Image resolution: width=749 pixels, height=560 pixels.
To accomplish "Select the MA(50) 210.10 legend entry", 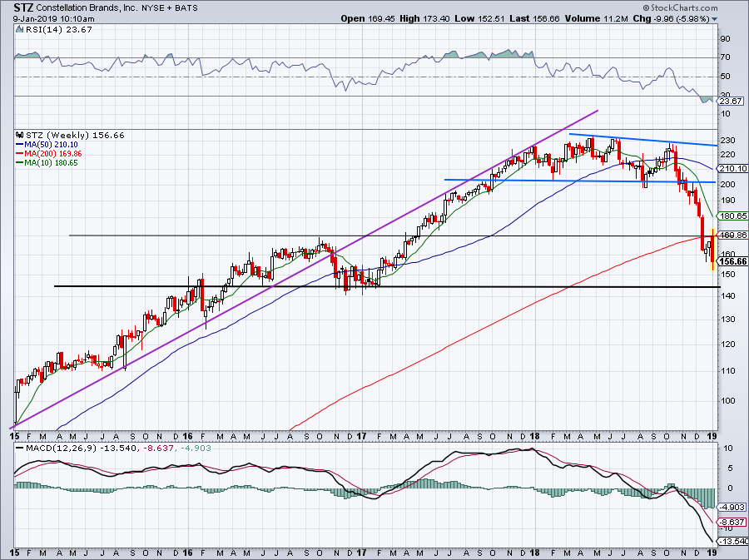I will pos(47,145).
